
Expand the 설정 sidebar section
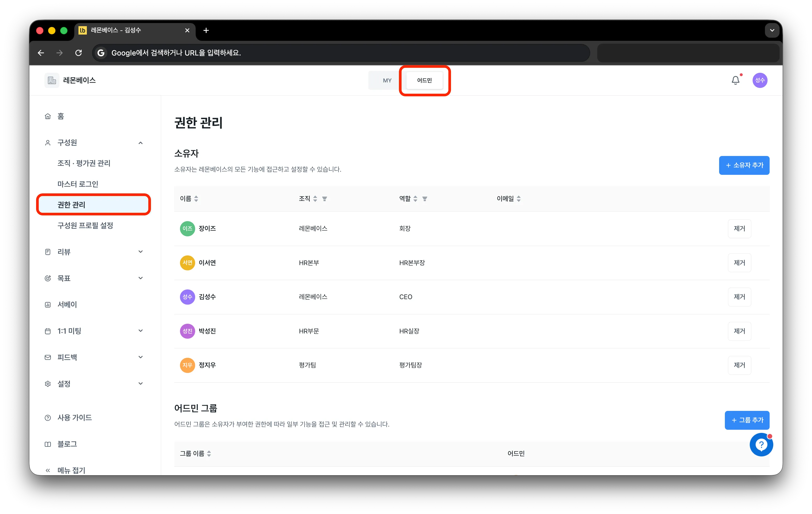click(141, 383)
